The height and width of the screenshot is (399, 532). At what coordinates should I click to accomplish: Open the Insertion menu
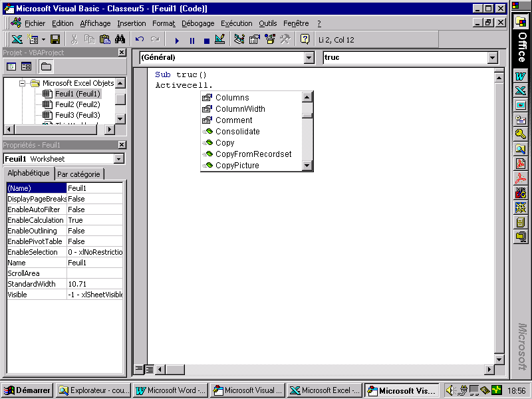[x=131, y=23]
